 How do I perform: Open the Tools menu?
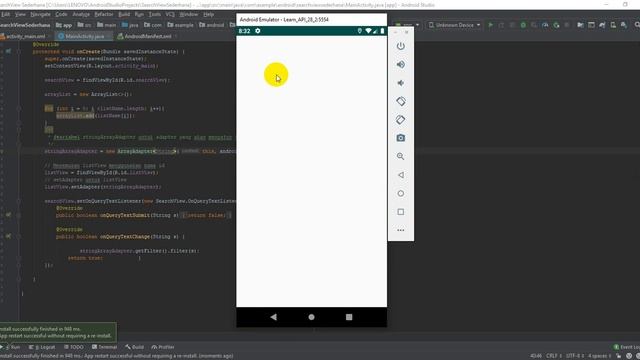[x=155, y=14]
